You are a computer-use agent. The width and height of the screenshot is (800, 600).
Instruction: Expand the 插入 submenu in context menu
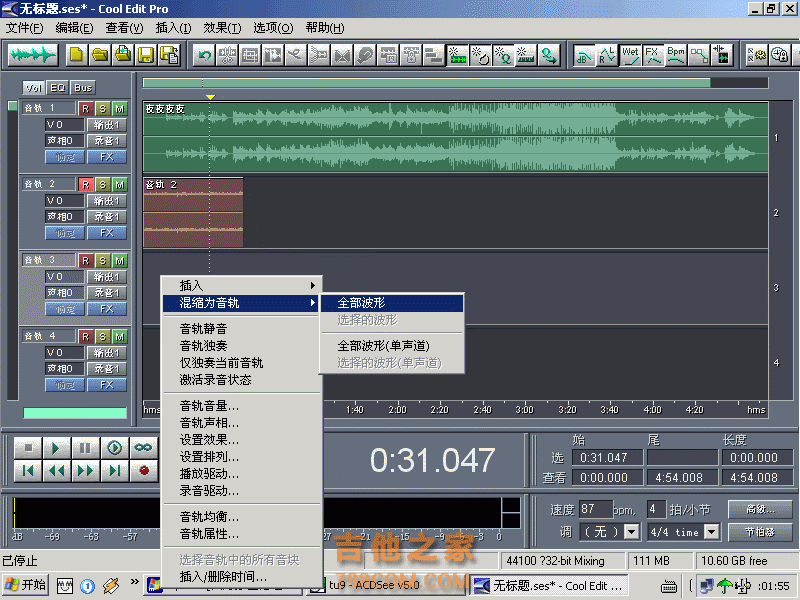pos(240,285)
